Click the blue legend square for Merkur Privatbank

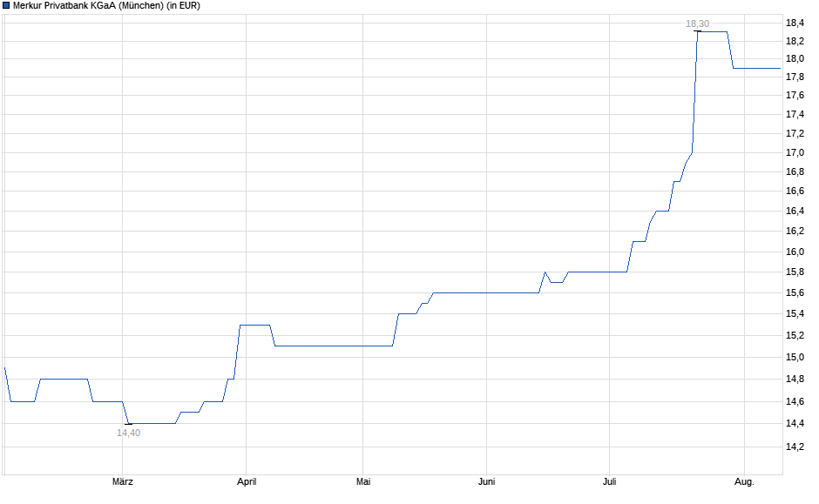pos(6,6)
